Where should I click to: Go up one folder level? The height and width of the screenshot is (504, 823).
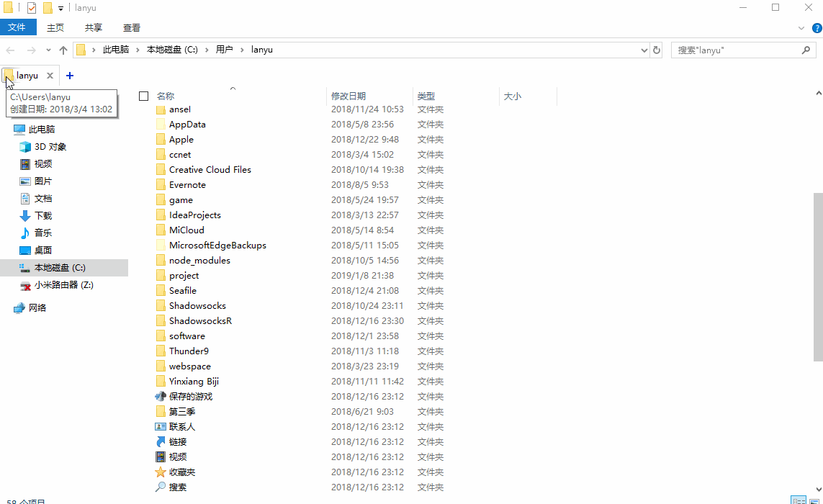pyautogui.click(x=63, y=50)
